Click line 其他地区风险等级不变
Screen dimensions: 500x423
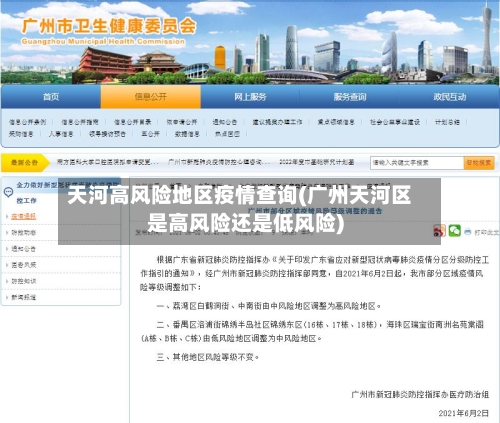pyautogui.click(x=207, y=357)
